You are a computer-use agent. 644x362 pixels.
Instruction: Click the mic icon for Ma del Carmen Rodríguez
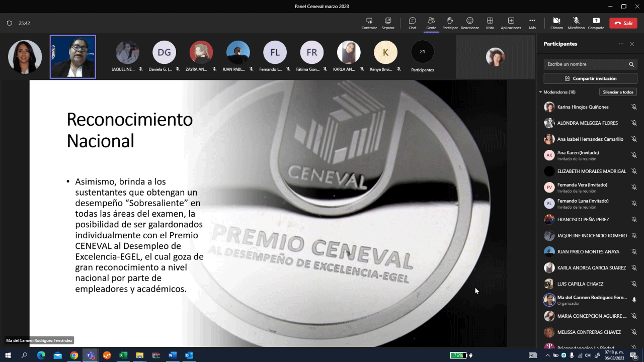pyautogui.click(x=634, y=300)
